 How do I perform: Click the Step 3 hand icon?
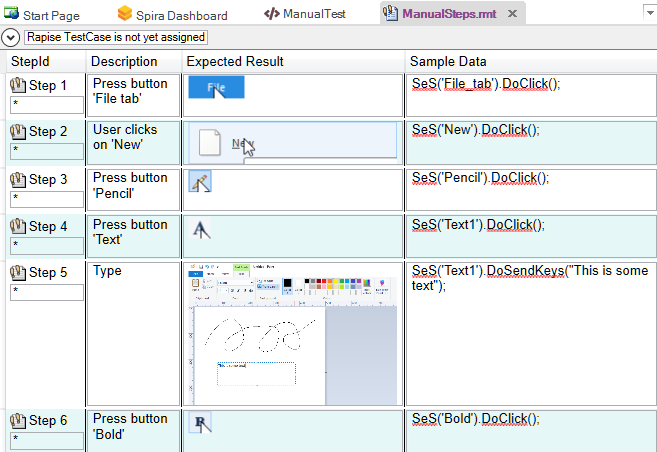click(x=17, y=180)
